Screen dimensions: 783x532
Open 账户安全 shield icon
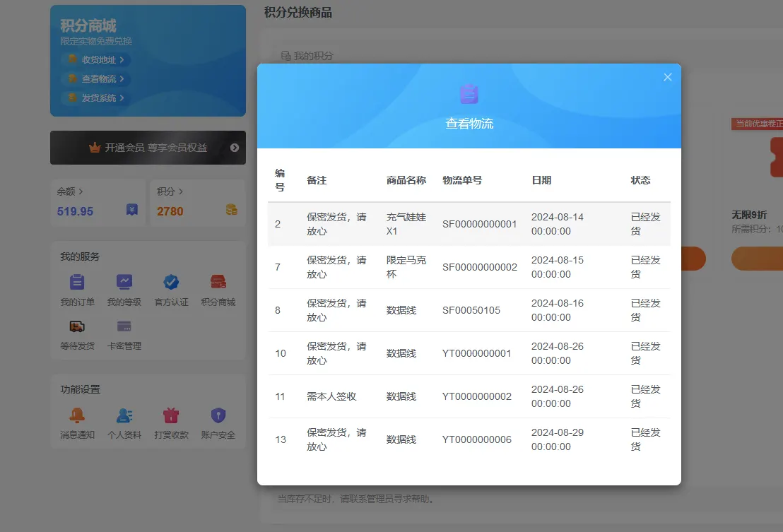coord(218,415)
